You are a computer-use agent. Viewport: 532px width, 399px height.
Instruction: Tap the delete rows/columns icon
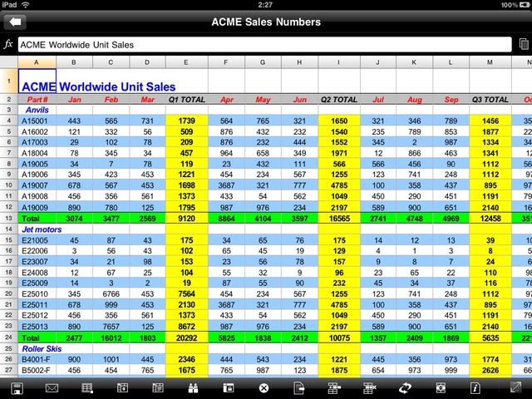[x=370, y=388]
